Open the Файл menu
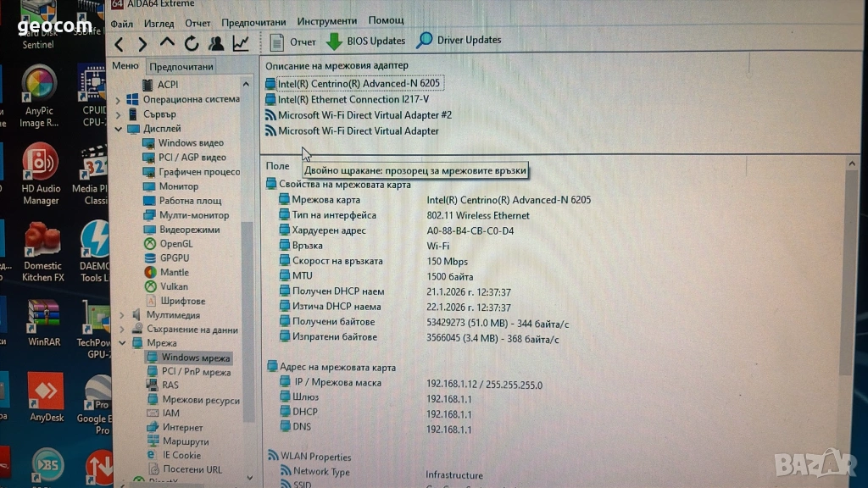Viewport: 868px width, 488px height. (121, 22)
